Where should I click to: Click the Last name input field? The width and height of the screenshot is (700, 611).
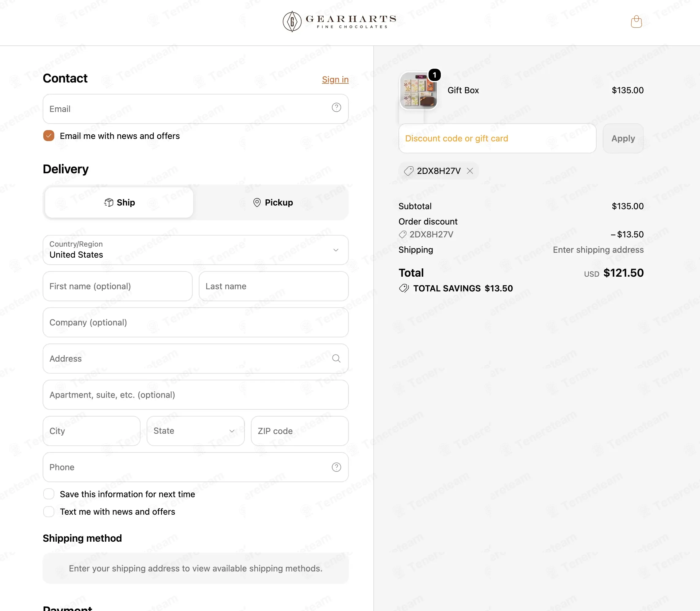click(x=274, y=286)
